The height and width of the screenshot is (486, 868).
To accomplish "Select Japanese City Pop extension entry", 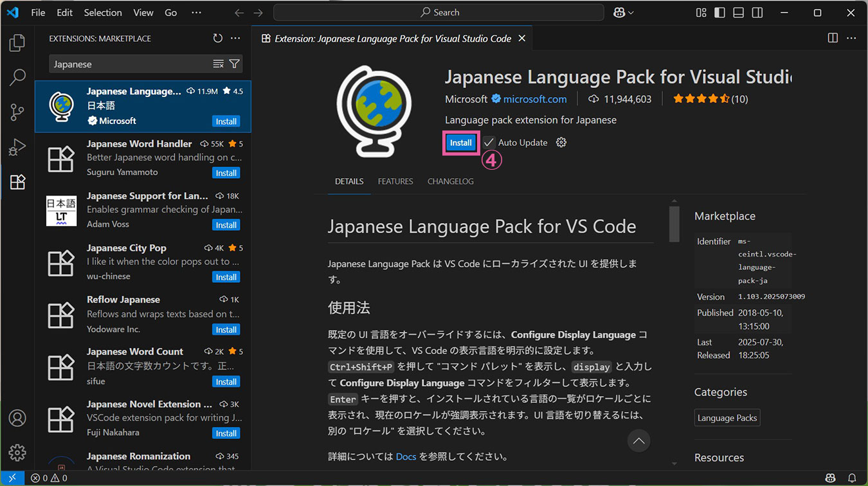I will click(143, 263).
